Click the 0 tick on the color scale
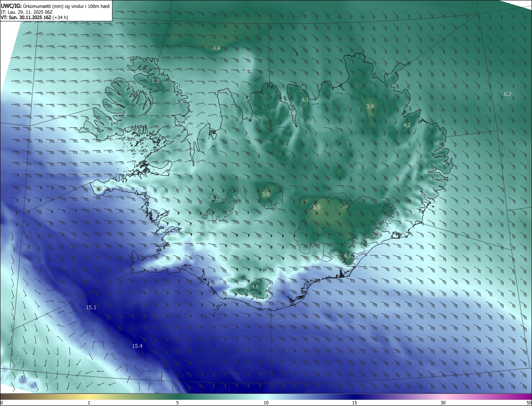532x406 pixels. 2,403
